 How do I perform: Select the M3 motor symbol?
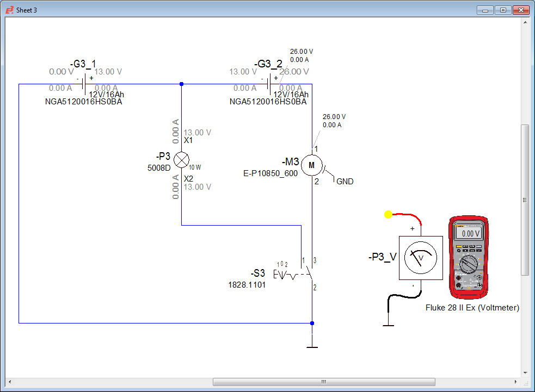pyautogui.click(x=312, y=165)
